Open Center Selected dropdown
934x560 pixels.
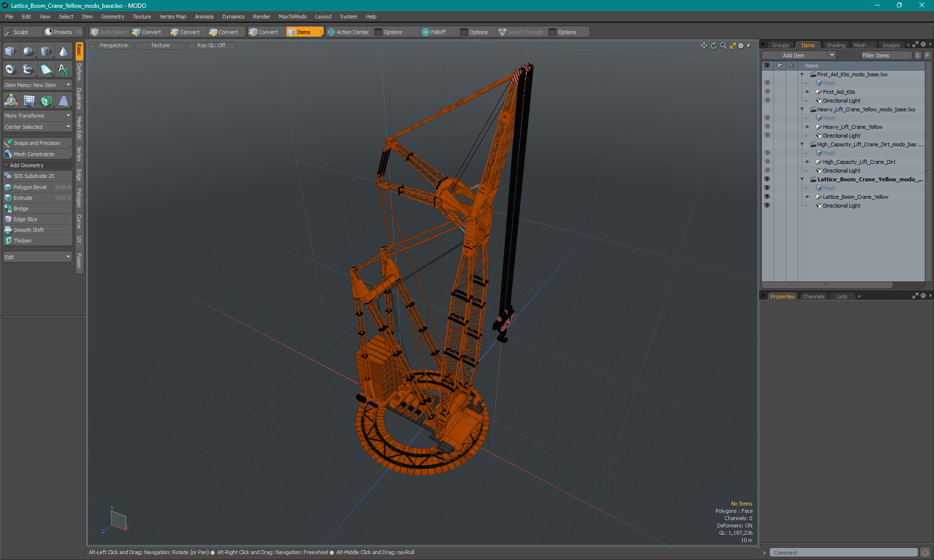(x=37, y=127)
